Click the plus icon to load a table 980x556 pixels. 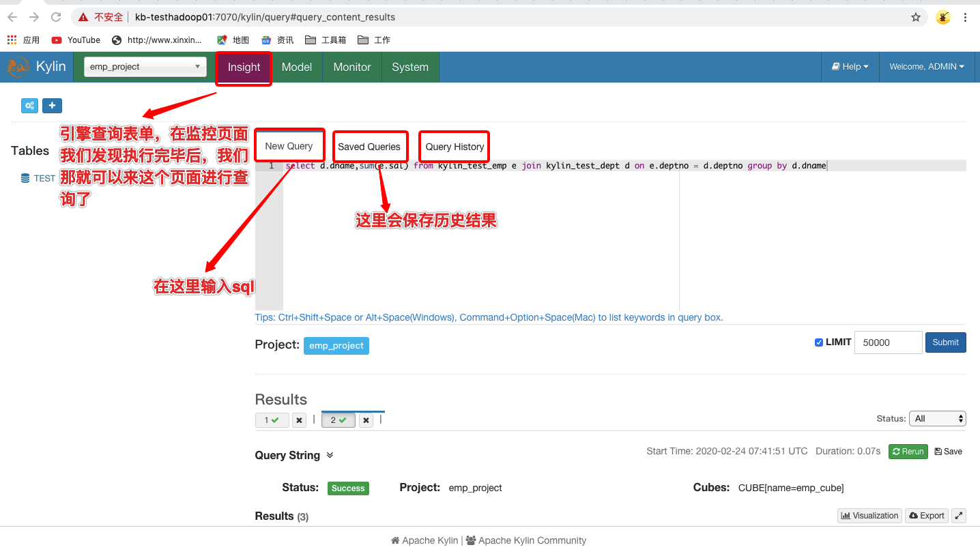(52, 105)
